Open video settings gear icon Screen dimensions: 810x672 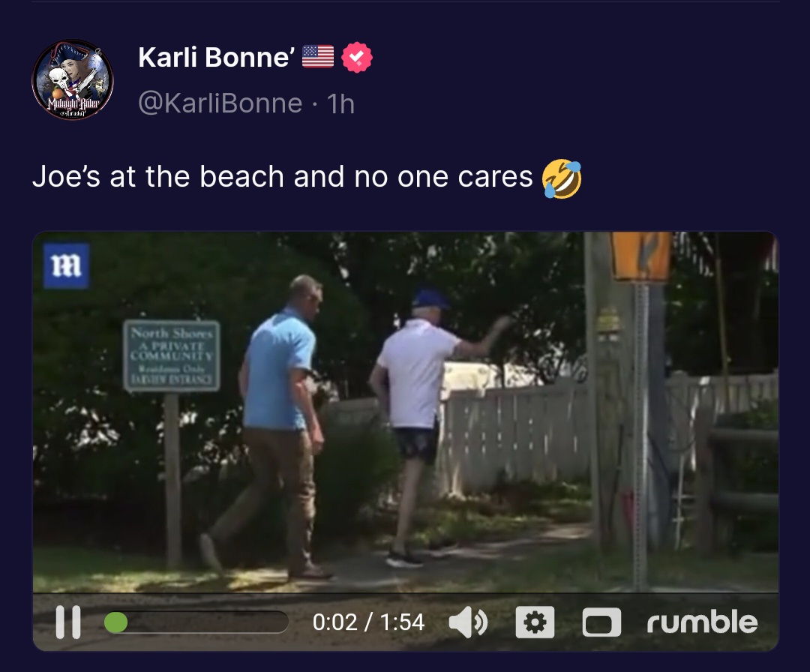pos(535,622)
